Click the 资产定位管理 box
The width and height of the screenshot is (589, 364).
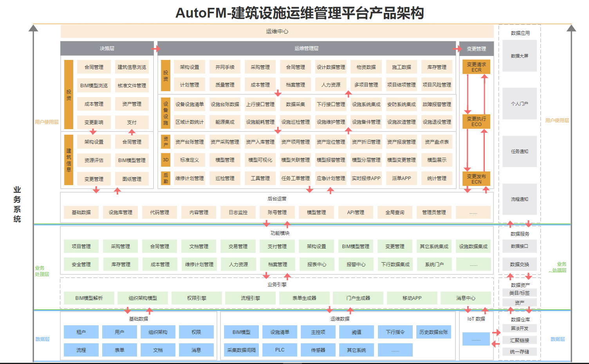tap(331, 142)
